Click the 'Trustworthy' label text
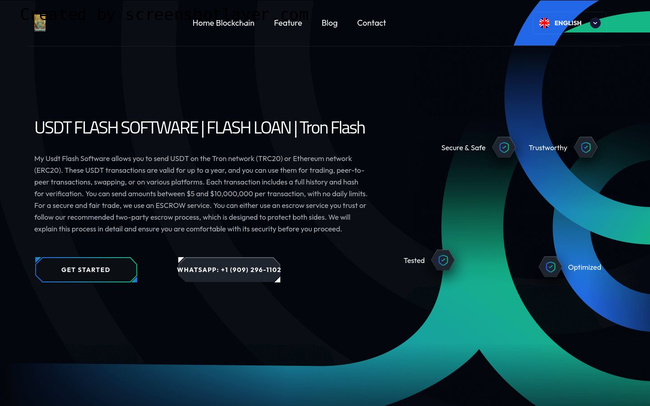 (548, 148)
